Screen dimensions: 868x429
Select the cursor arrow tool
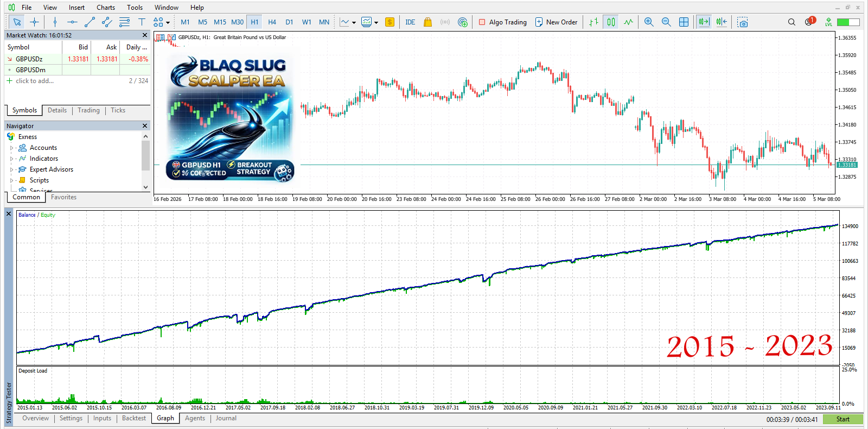tap(17, 22)
